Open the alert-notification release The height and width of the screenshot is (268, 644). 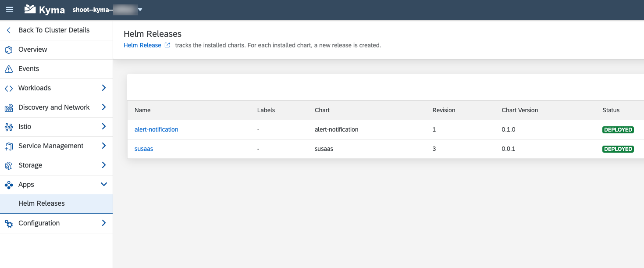(x=157, y=129)
